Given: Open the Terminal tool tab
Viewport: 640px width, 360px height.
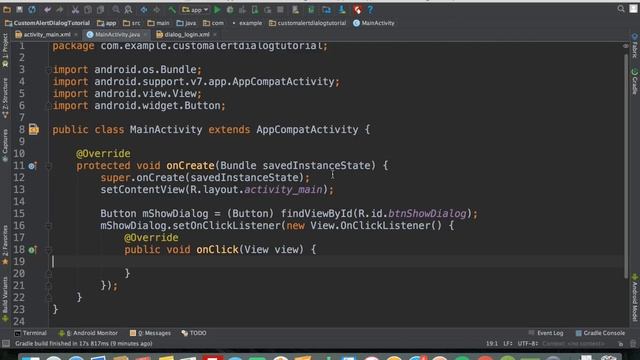Looking at the screenshot, I should click(31, 333).
